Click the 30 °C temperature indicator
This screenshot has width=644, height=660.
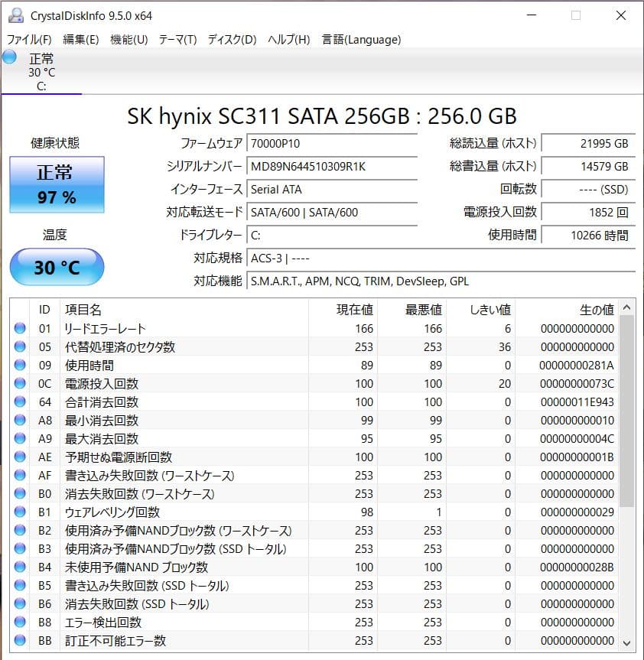55,267
